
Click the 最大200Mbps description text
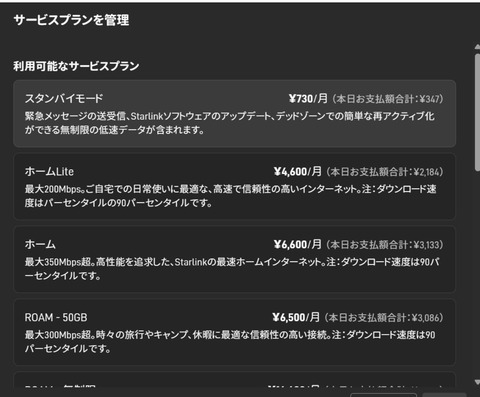(230, 196)
